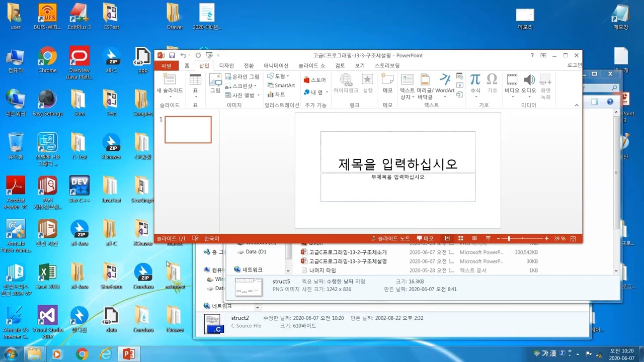The width and height of the screenshot is (644, 362).
Task: Select the slide 1 thumbnail
Action: click(x=188, y=130)
